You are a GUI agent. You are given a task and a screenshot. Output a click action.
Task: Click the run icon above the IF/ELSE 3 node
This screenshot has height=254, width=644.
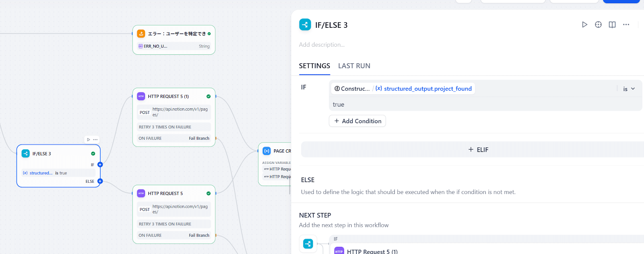89,140
